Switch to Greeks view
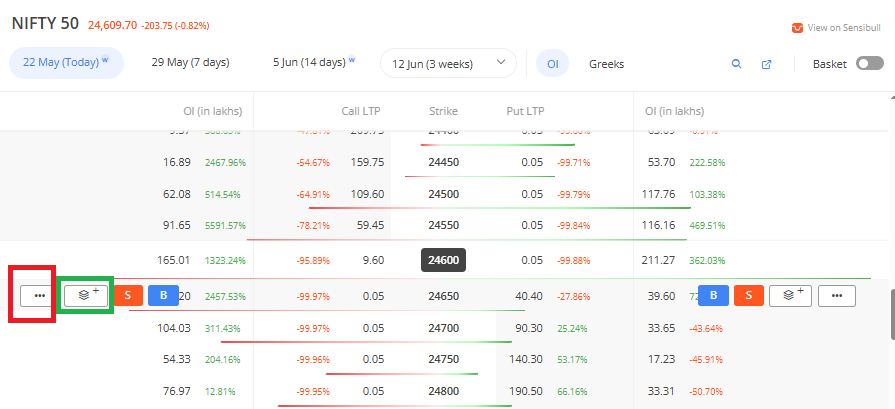895x409 pixels. point(606,64)
